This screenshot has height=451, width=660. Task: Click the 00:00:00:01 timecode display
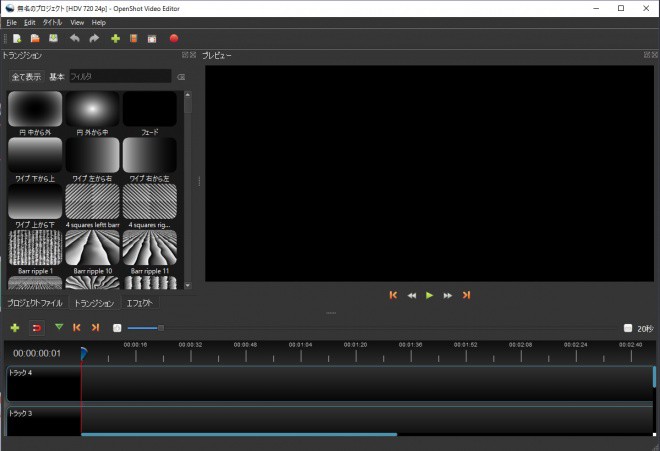[37, 354]
